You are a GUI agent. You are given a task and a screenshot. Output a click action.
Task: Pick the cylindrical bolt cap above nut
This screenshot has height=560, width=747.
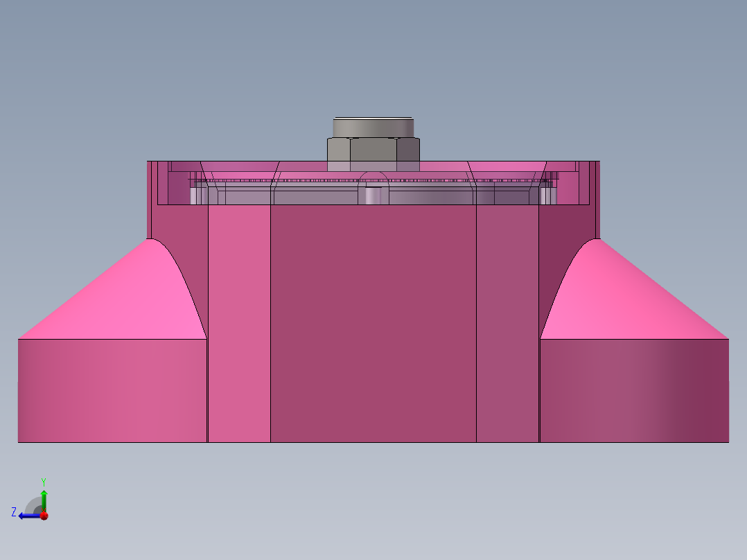[x=373, y=128]
